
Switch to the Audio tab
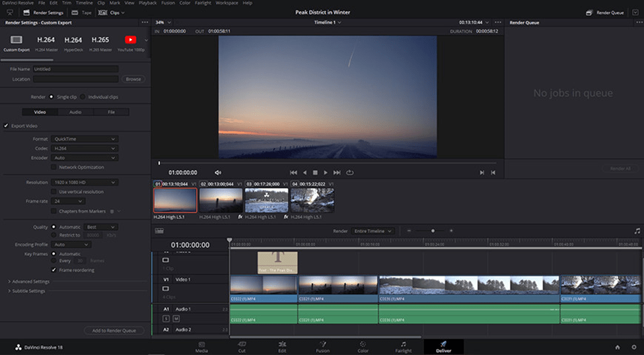coord(75,112)
